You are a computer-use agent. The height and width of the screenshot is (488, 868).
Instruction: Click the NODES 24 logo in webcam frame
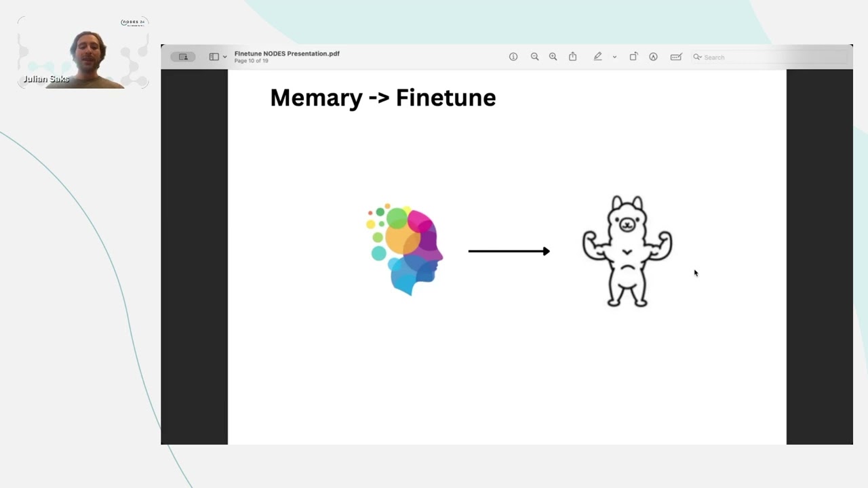[x=134, y=22]
